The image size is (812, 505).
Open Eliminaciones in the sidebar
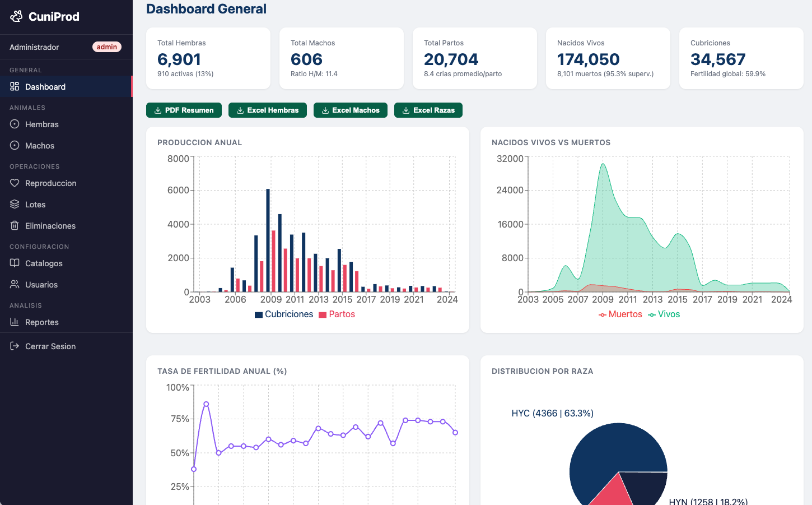click(x=66, y=225)
